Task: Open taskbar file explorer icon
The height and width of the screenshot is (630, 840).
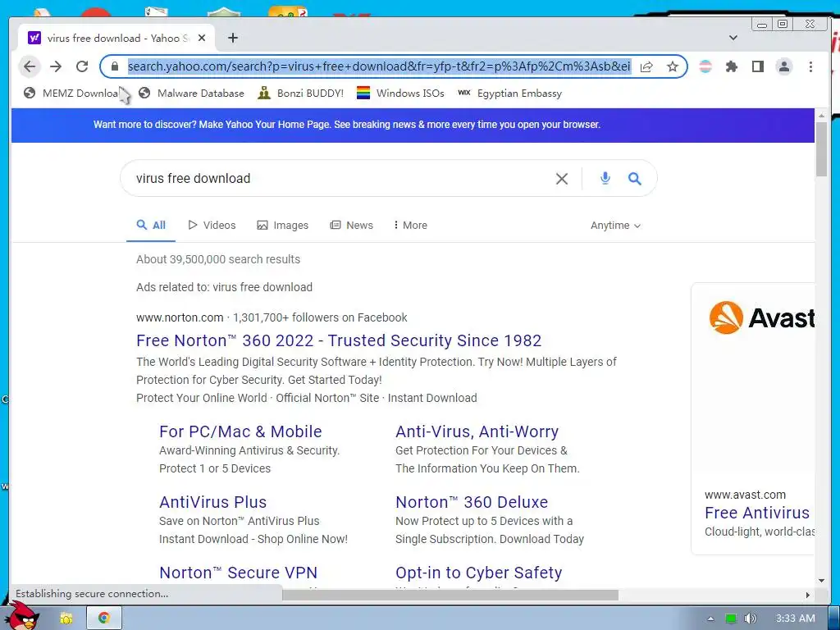Action: tap(66, 619)
